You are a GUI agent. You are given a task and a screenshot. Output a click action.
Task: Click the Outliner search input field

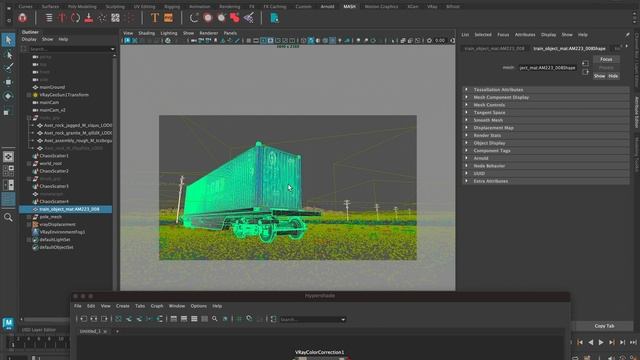tap(69, 49)
